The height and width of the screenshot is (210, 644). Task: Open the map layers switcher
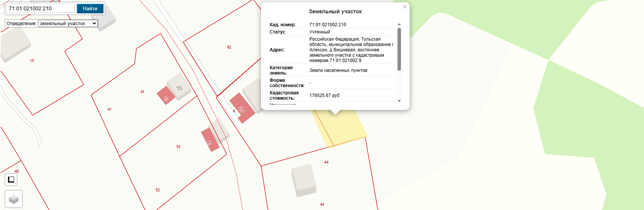coord(14,199)
